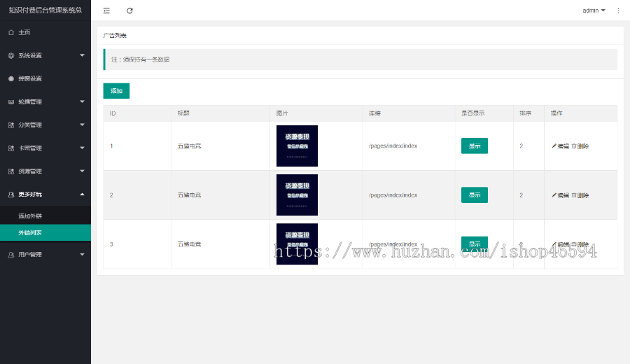Edit the ad with ID 3

point(561,244)
